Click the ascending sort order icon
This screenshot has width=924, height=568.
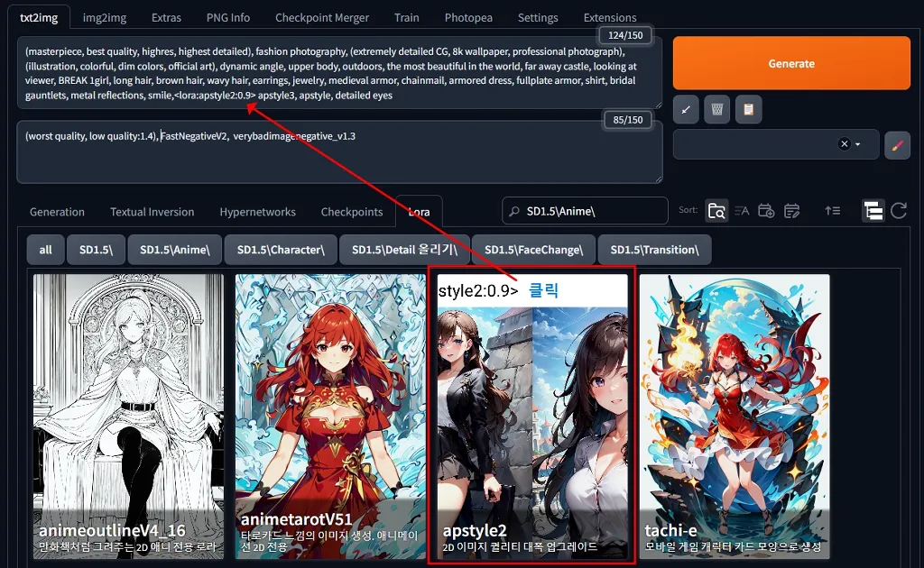tap(832, 211)
